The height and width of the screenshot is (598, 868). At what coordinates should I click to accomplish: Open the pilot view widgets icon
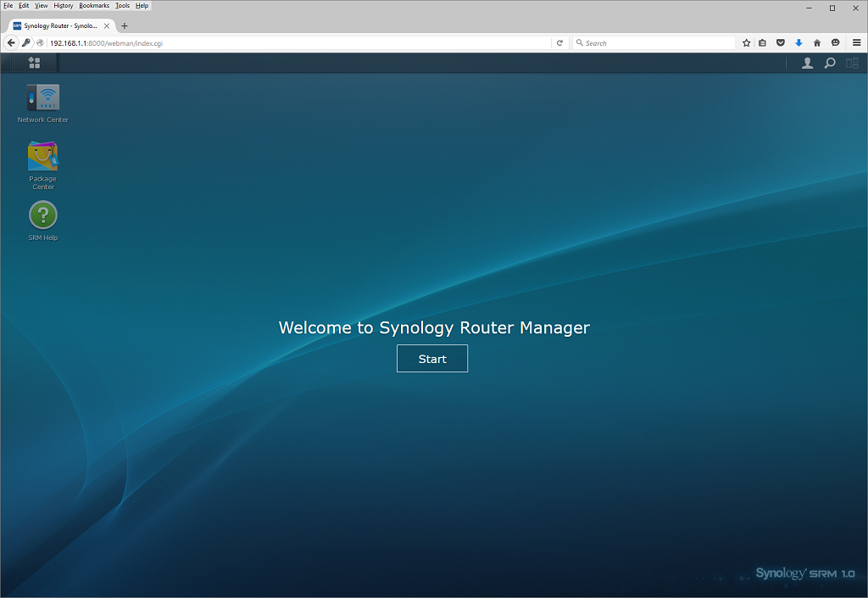[852, 63]
